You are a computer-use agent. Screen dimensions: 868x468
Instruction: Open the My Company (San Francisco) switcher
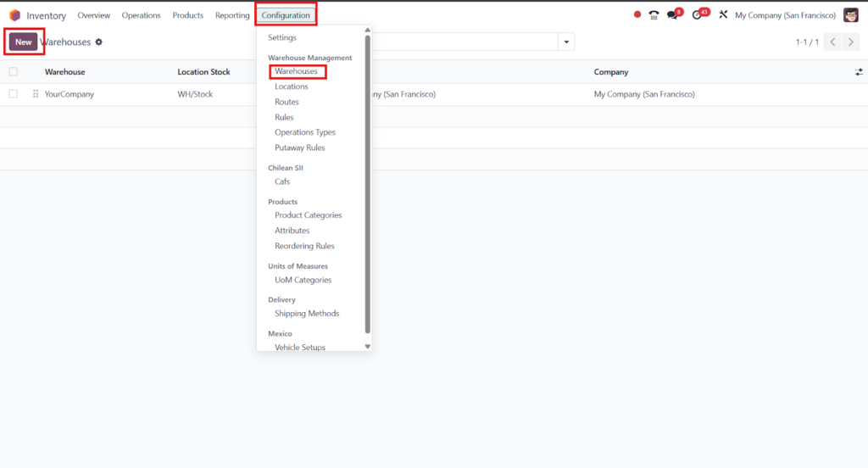coord(785,15)
